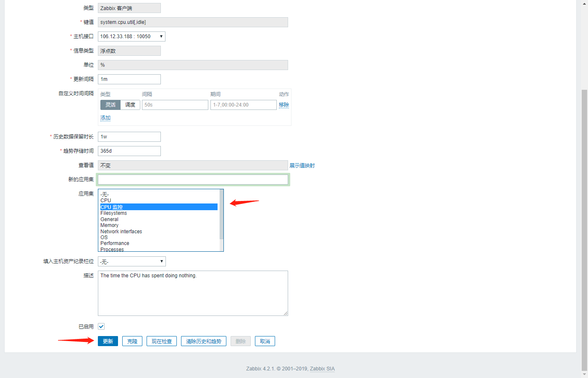Open the 主机接口 dropdown 106.12.33.188 : 10050

pyautogui.click(x=131, y=36)
